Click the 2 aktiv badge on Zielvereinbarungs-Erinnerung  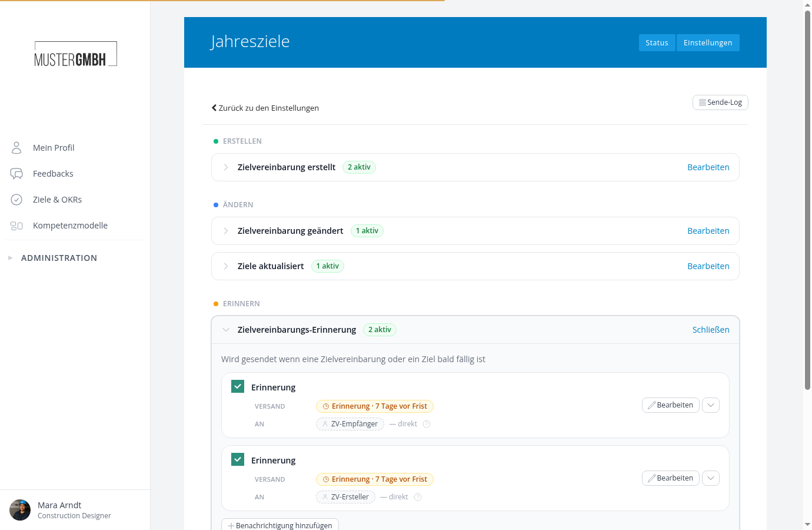tap(380, 330)
